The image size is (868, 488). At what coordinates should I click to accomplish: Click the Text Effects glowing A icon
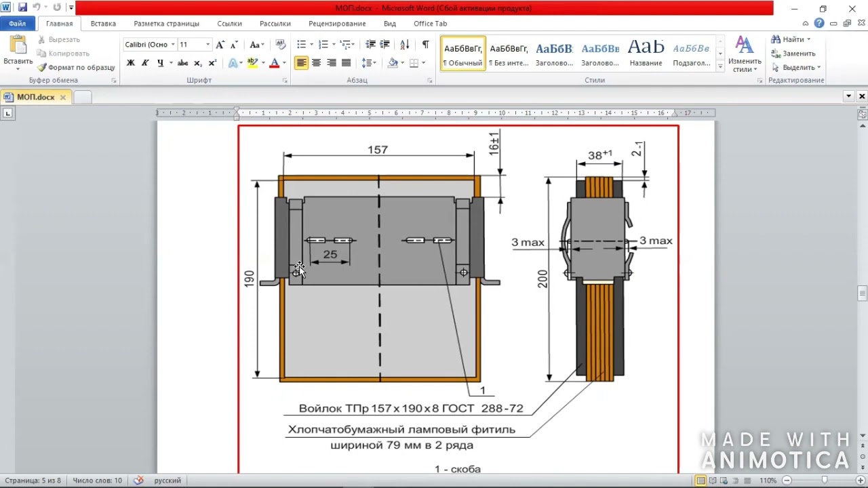coord(233,62)
